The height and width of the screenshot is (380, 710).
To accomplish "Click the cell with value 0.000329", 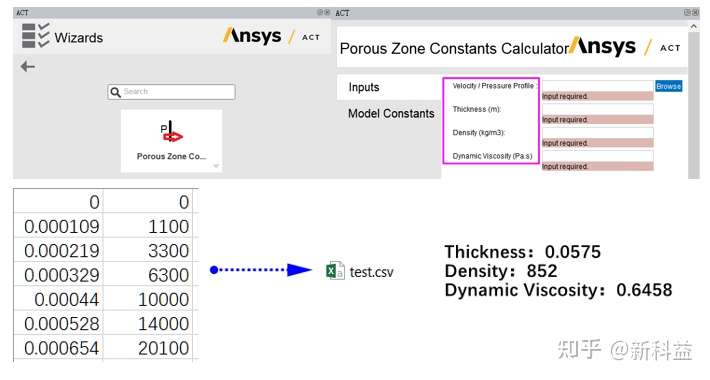I will (58, 274).
